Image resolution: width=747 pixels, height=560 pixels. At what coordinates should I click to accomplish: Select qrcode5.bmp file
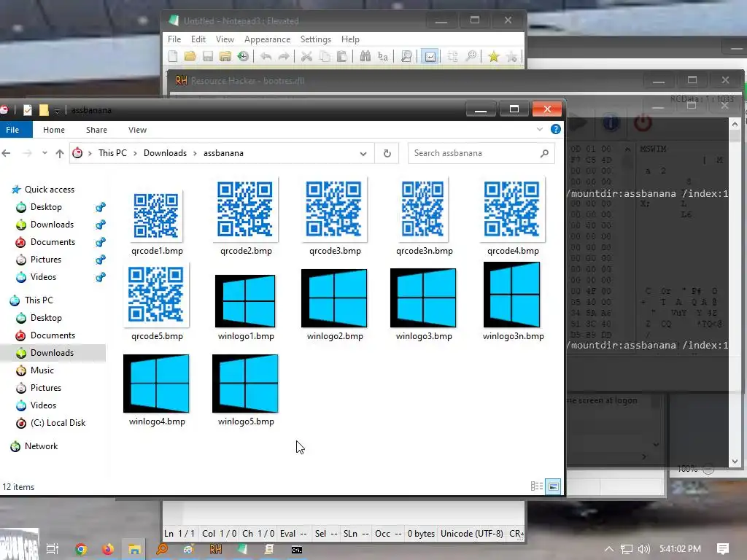(156, 302)
